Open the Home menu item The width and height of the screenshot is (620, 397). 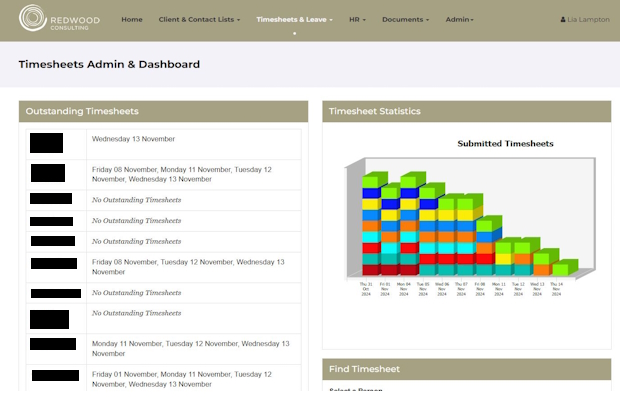[132, 19]
